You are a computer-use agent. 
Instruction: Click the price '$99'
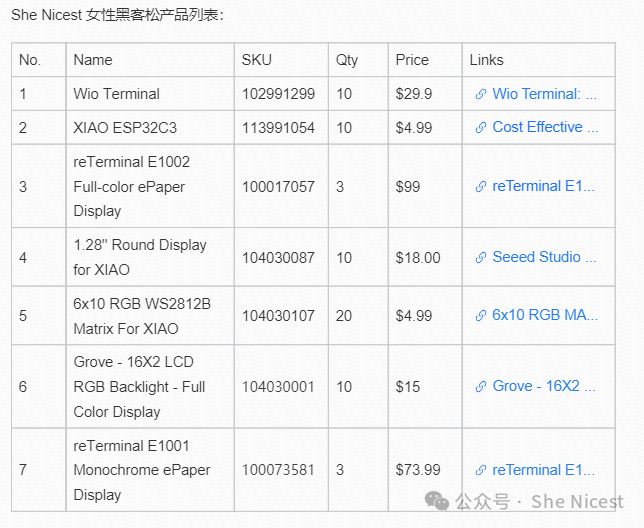pyautogui.click(x=408, y=187)
